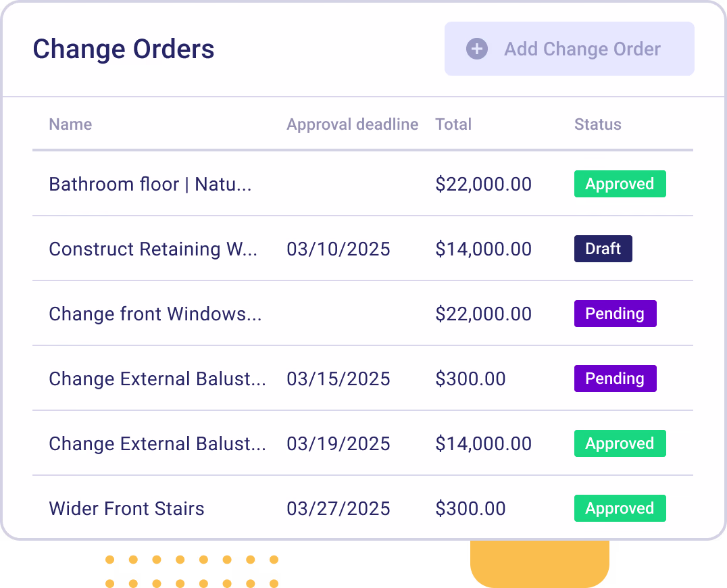
Task: Click Approved badge on Wider Front Stairs row
Action: pyautogui.click(x=620, y=508)
